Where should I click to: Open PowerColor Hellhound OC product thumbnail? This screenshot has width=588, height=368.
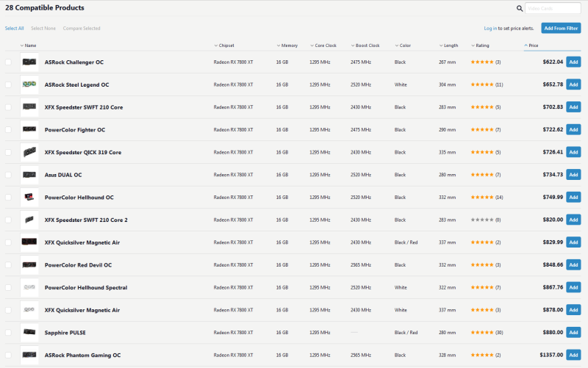tap(29, 197)
